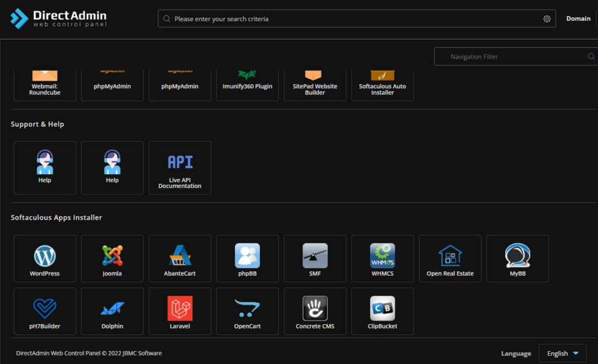The width and height of the screenshot is (598, 364).
Task: Open the Domain selector in header
Action: [578, 19]
